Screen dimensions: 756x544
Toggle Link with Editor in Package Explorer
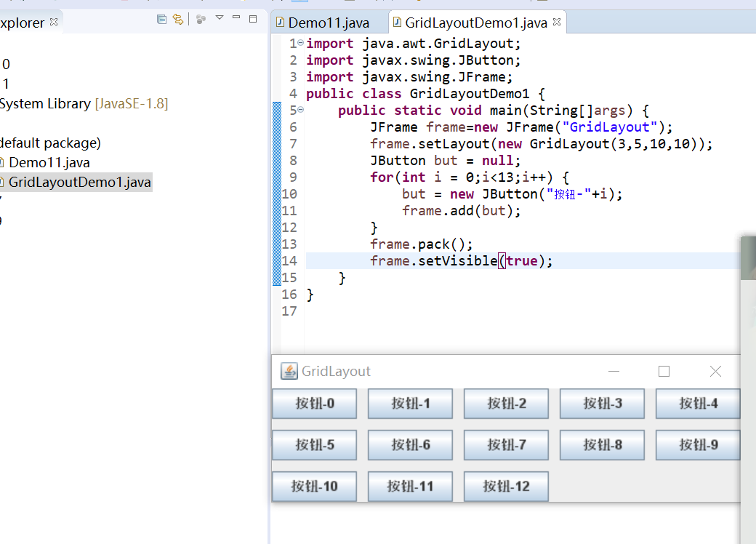178,20
